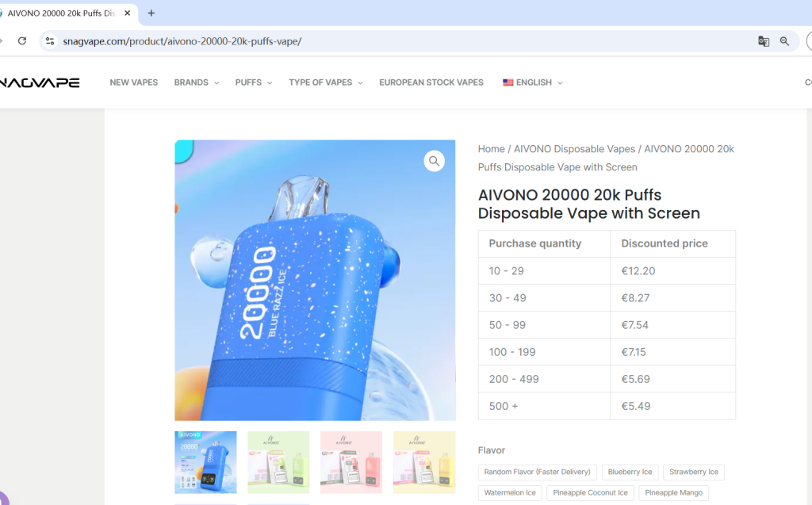Expand the TYPE OF VAPES dropdown
812x505 pixels.
point(326,82)
